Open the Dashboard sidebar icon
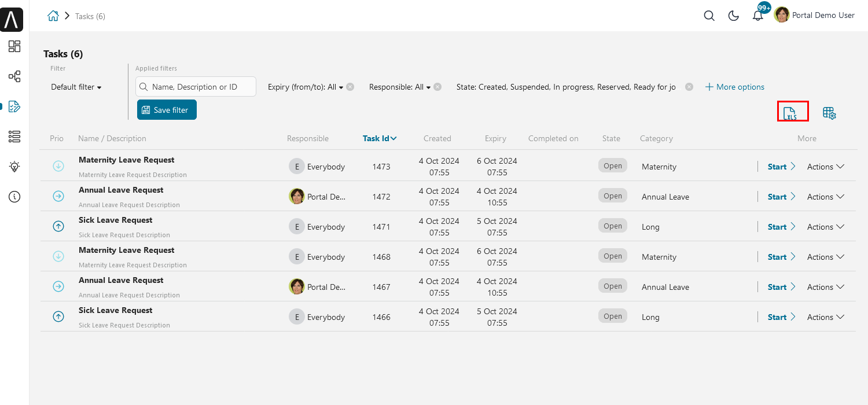 coord(14,46)
